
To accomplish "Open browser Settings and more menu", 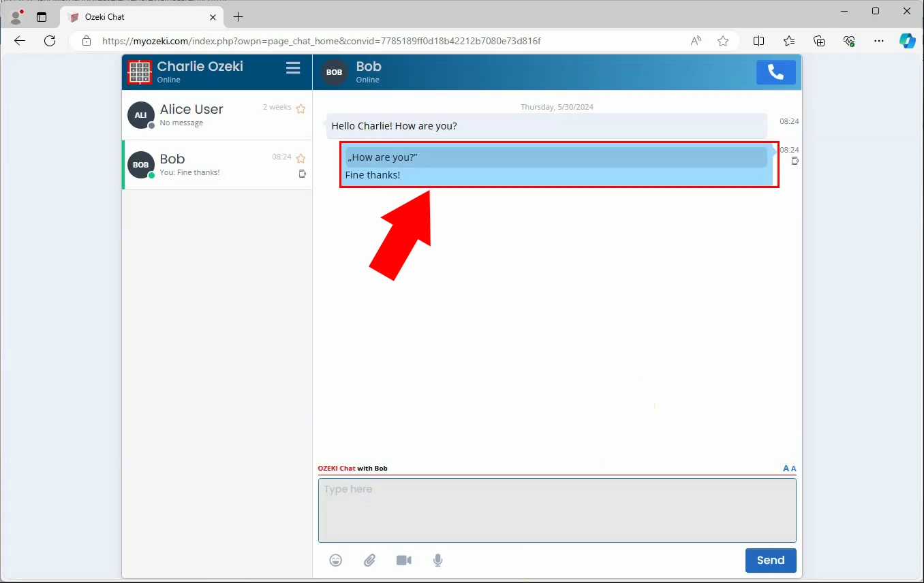I will [879, 41].
